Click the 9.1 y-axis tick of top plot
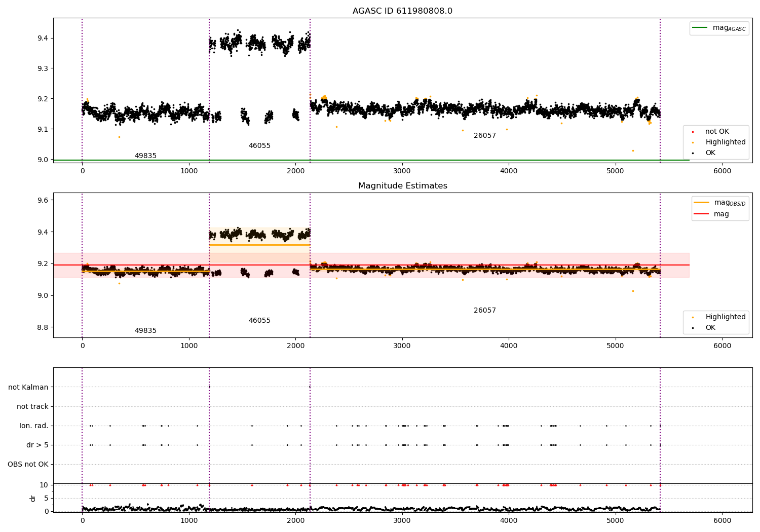760x532 pixels. [43, 129]
